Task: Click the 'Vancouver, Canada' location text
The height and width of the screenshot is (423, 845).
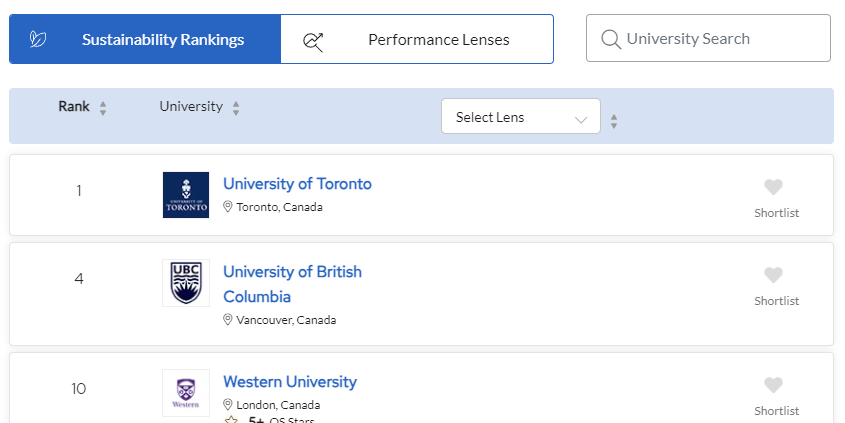Action: pyautogui.click(x=286, y=320)
